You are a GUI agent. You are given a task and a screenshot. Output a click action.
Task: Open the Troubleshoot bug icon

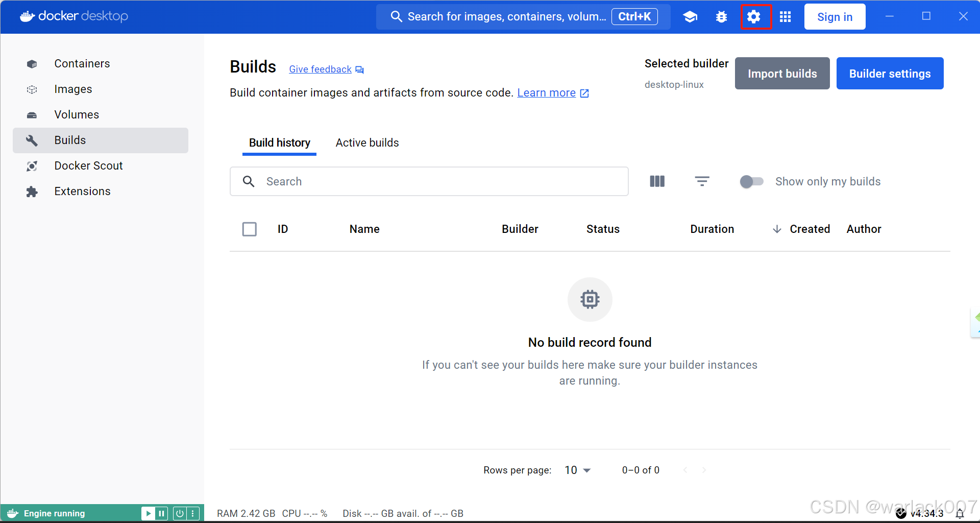721,17
